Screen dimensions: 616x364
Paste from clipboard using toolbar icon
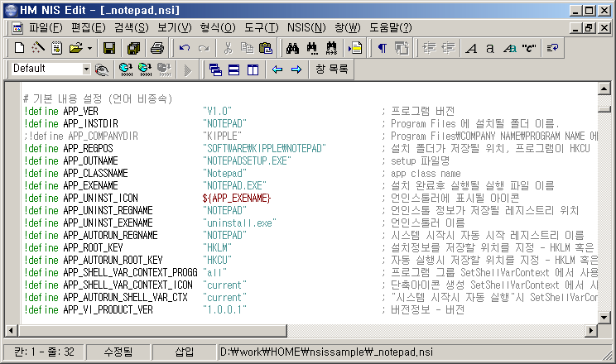[x=266, y=48]
